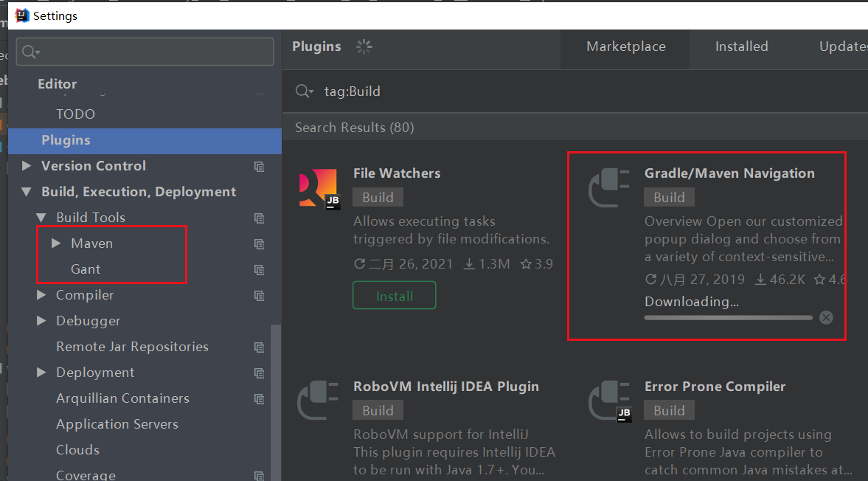This screenshot has width=868, height=481.
Task: Open Gradle/Maven Navigation plugin title
Action: pyautogui.click(x=729, y=173)
